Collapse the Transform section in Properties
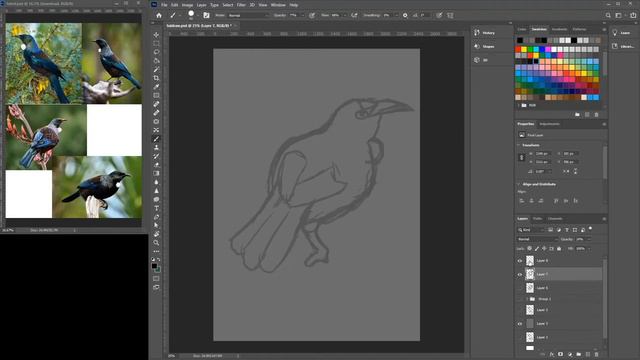Viewport: 640px width, 360px height. [519, 145]
